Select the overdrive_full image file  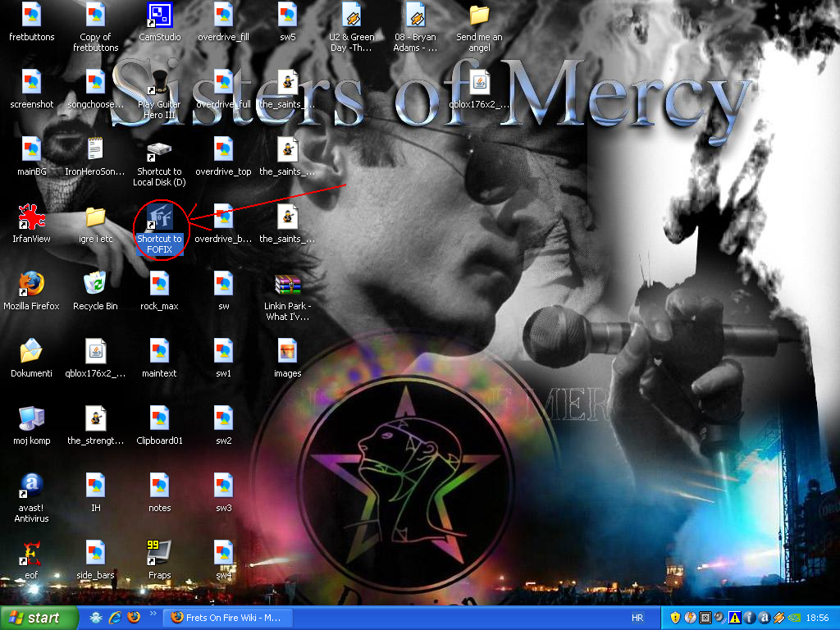click(x=223, y=89)
